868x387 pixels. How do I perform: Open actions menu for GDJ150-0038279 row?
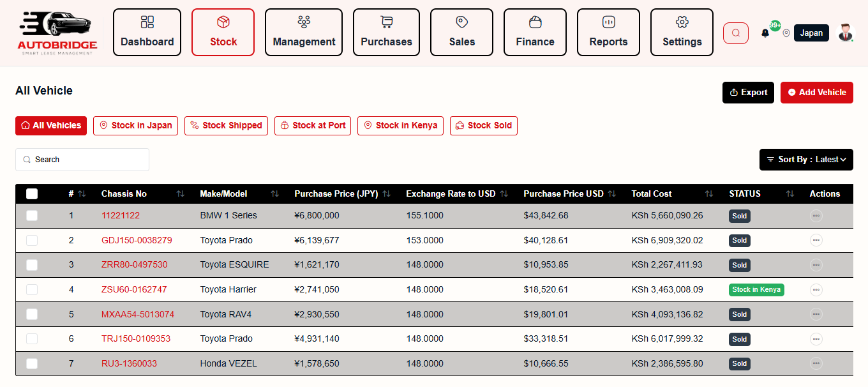[816, 241]
